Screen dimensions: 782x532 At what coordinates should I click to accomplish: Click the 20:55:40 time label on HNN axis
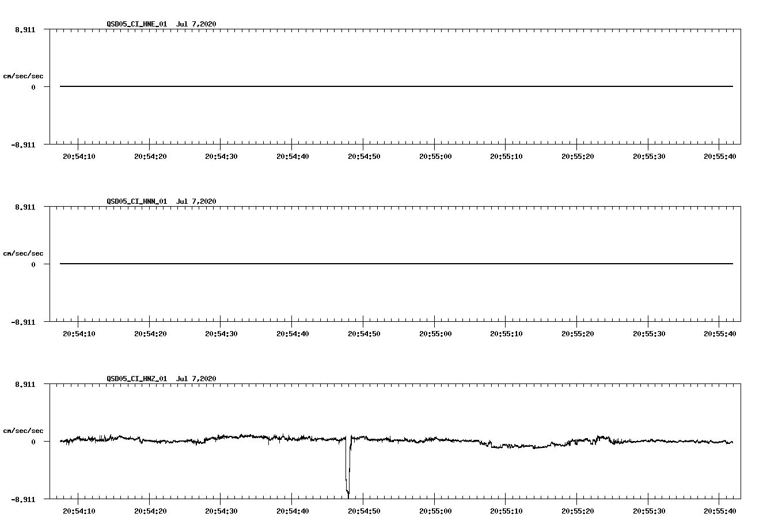pos(720,333)
